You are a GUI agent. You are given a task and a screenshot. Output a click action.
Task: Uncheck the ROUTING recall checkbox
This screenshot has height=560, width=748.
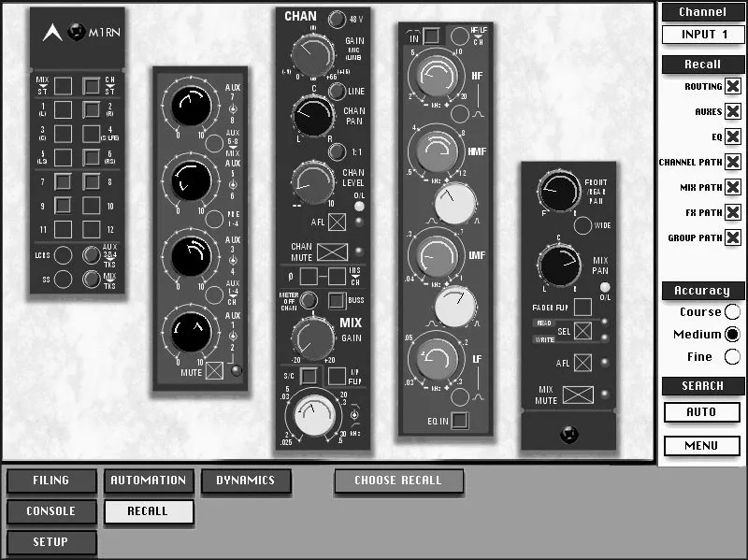tap(733, 86)
